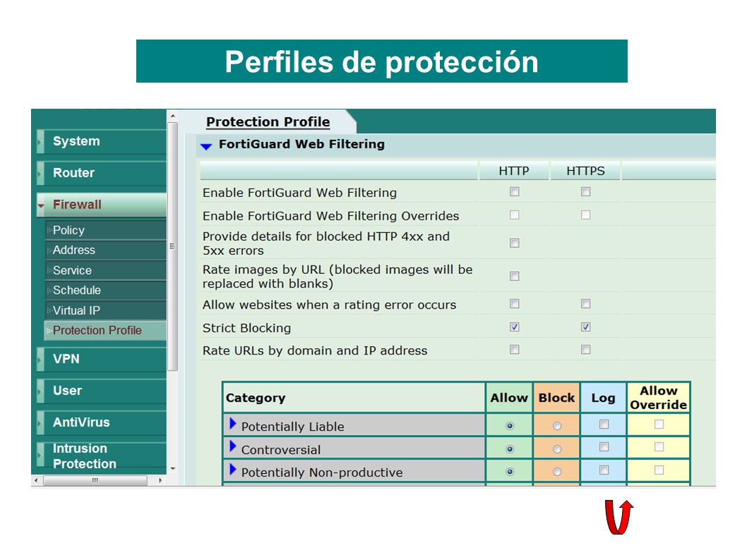747x560 pixels.
Task: Check Provide details for blocked HTTP errors
Action: [x=514, y=243]
